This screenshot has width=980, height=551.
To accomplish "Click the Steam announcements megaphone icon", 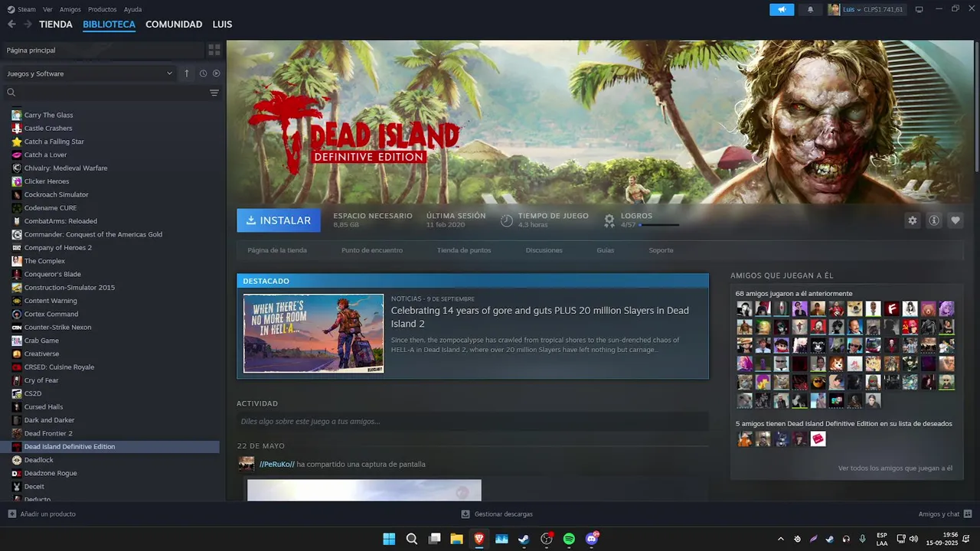I will click(782, 9).
